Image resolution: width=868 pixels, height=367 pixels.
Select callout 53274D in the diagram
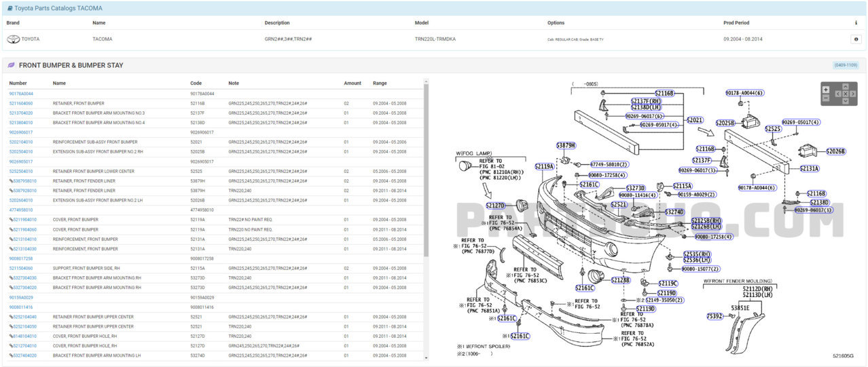(674, 212)
